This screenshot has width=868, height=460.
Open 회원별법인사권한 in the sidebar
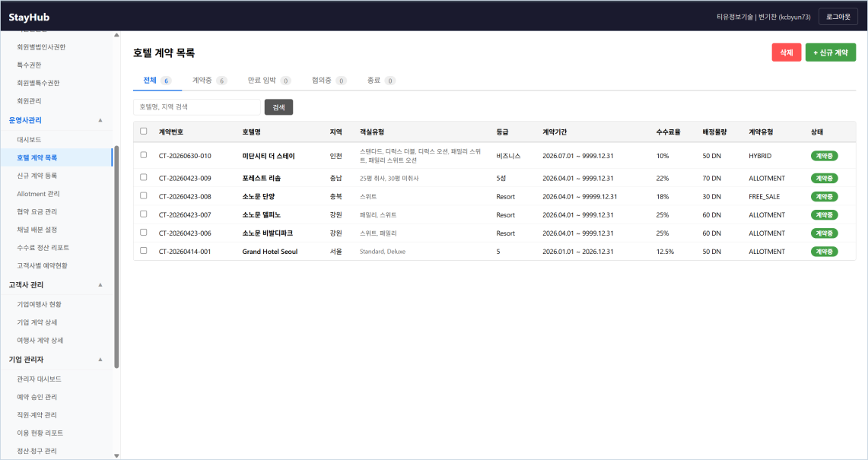tap(41, 47)
